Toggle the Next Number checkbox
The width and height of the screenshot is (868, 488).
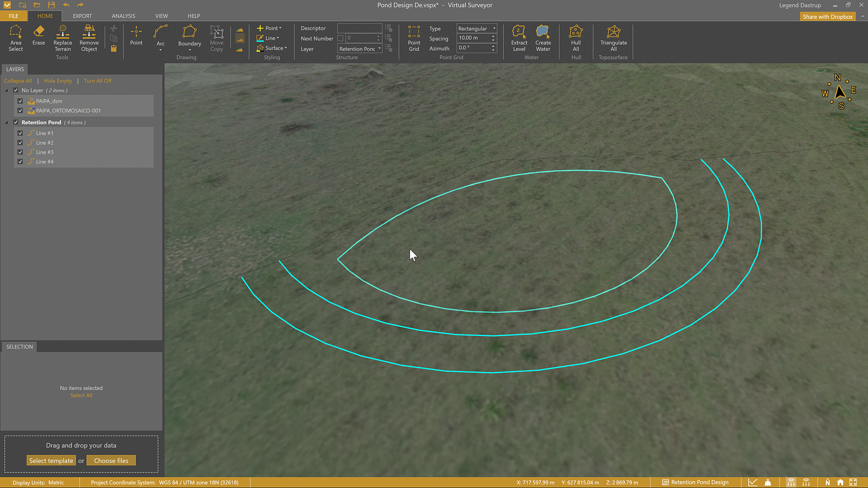(x=340, y=38)
